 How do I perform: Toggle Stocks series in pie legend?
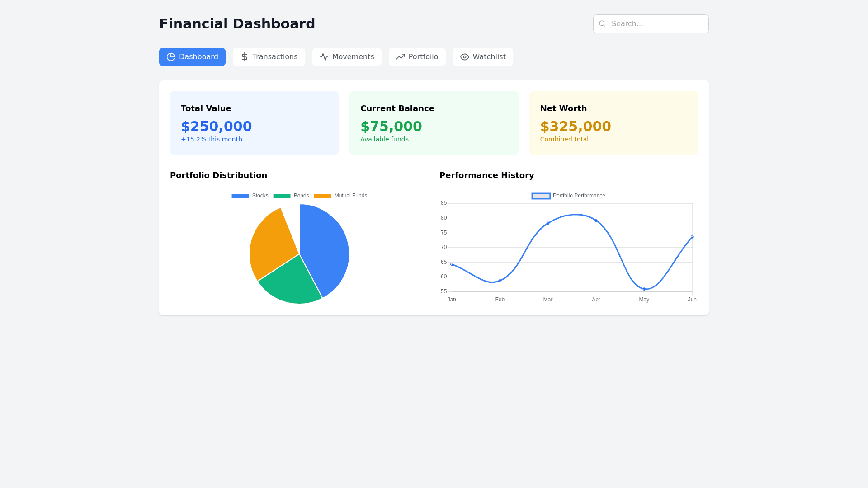pyautogui.click(x=250, y=196)
